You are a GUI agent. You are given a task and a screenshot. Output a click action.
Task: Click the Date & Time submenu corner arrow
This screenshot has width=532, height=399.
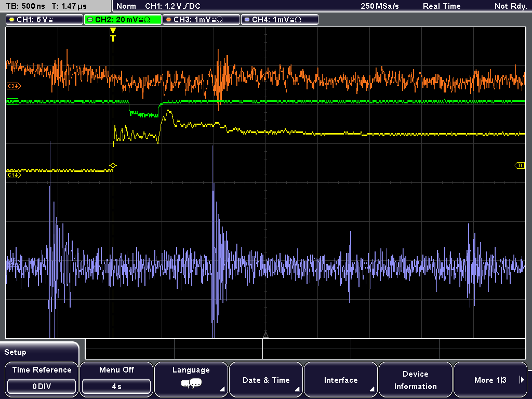(297, 389)
